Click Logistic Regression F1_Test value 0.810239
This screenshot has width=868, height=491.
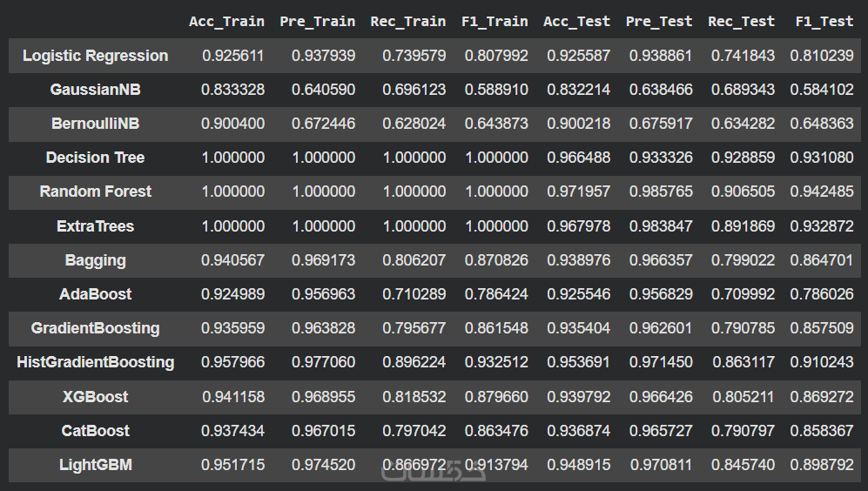(x=822, y=56)
